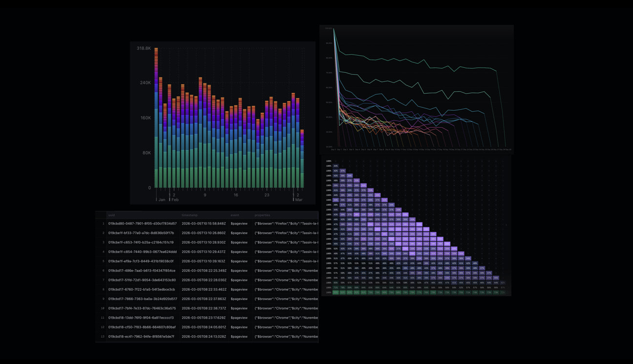
Task: Sort the table by the uuid column header
Action: pos(112,215)
